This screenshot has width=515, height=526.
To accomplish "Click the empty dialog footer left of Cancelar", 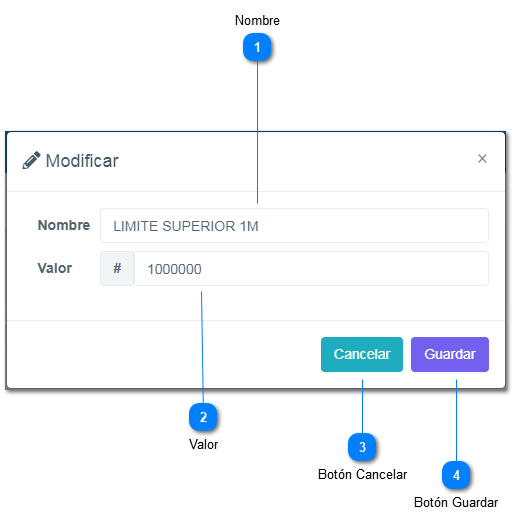I will click(161, 354).
